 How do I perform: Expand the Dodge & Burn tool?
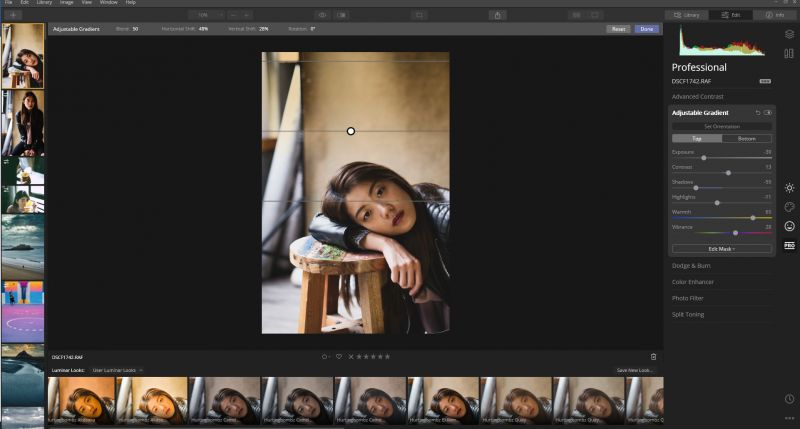(x=691, y=266)
